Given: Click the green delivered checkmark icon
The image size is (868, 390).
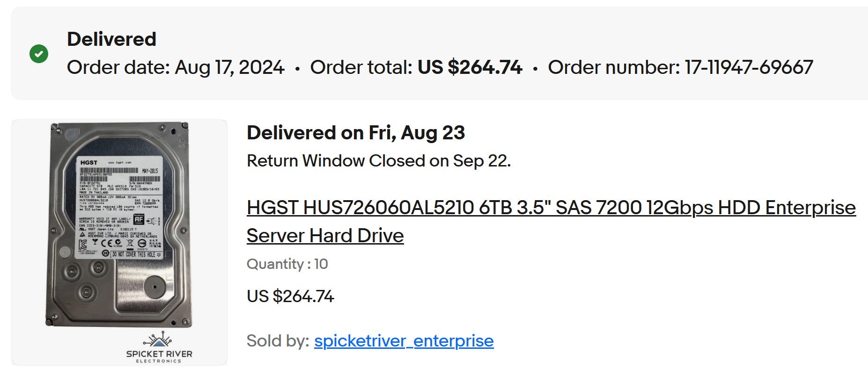Looking at the screenshot, I should click(39, 54).
